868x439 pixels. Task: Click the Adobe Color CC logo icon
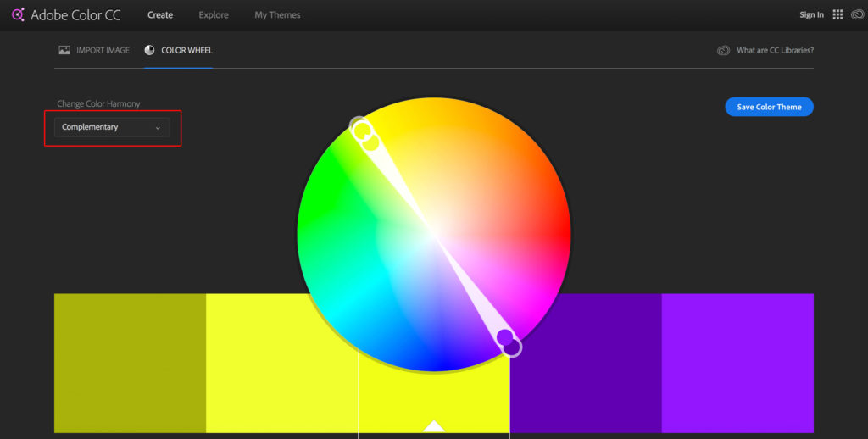click(x=18, y=15)
